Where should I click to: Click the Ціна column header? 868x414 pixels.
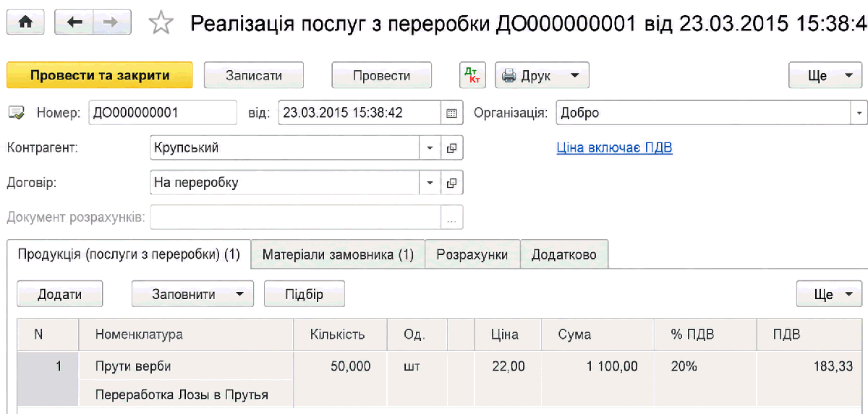point(506,335)
